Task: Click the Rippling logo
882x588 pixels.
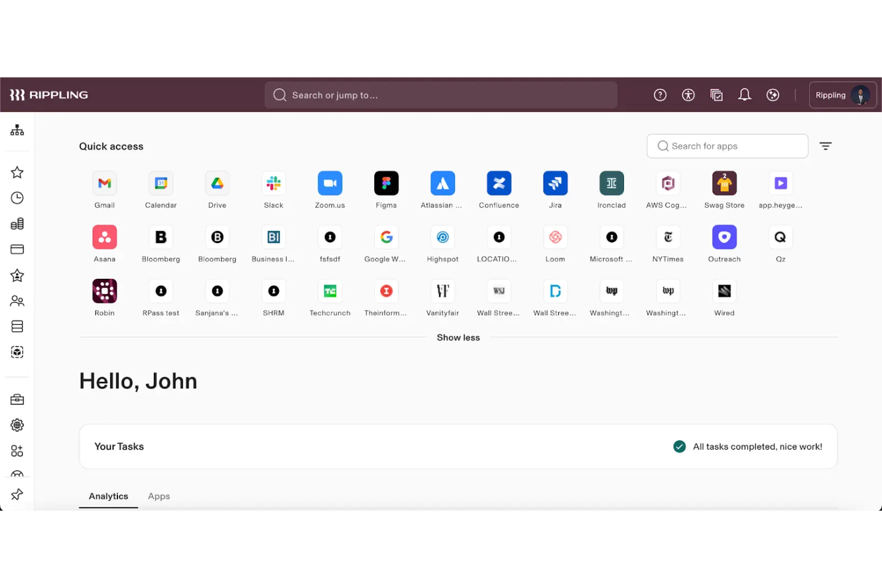Action: [x=49, y=95]
